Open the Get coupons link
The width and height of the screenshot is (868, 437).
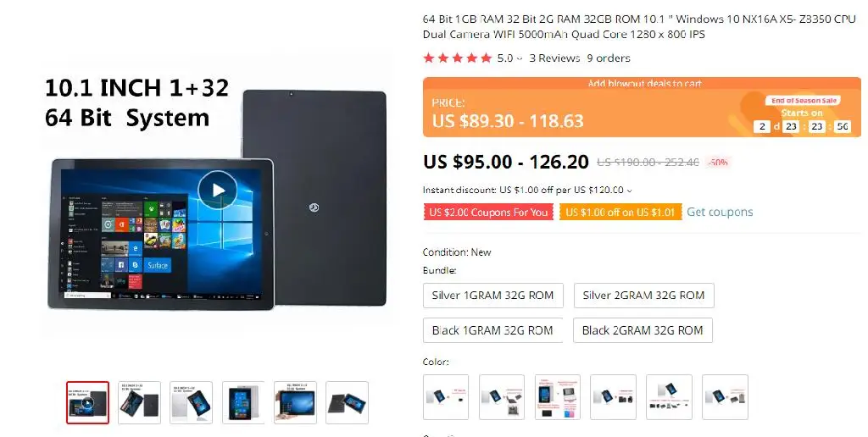point(720,212)
